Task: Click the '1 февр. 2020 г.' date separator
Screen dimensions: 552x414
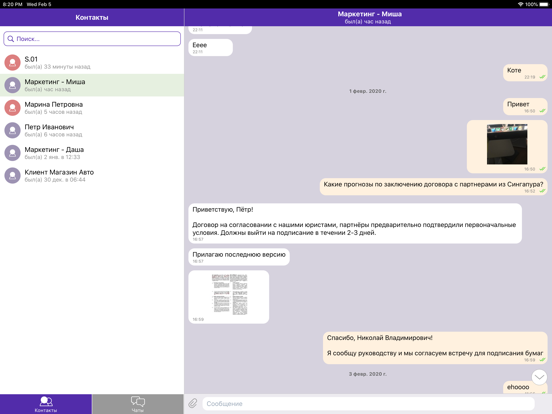Action: click(x=368, y=91)
